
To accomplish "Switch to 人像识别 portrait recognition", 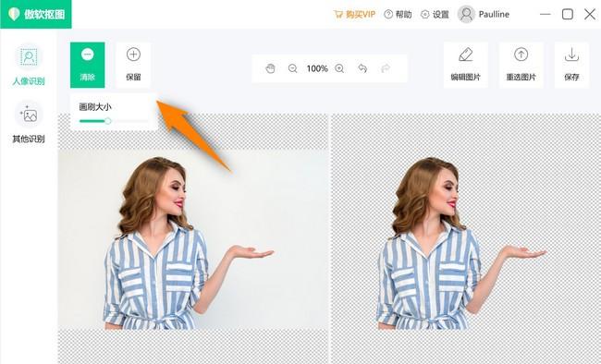I will (29, 66).
